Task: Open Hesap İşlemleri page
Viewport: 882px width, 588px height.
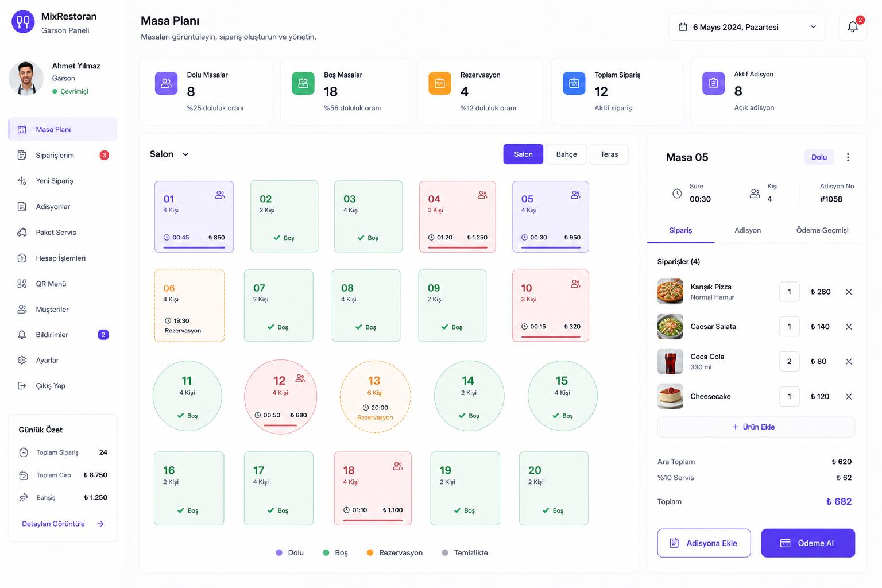Action: click(63, 258)
